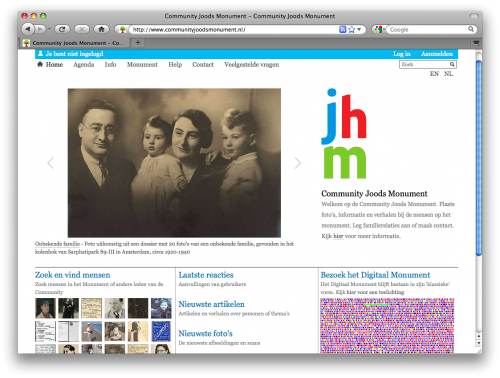Click the user icon by 'Je bent niet ingelogd'
The height and width of the screenshot is (378, 500).
[40, 53]
